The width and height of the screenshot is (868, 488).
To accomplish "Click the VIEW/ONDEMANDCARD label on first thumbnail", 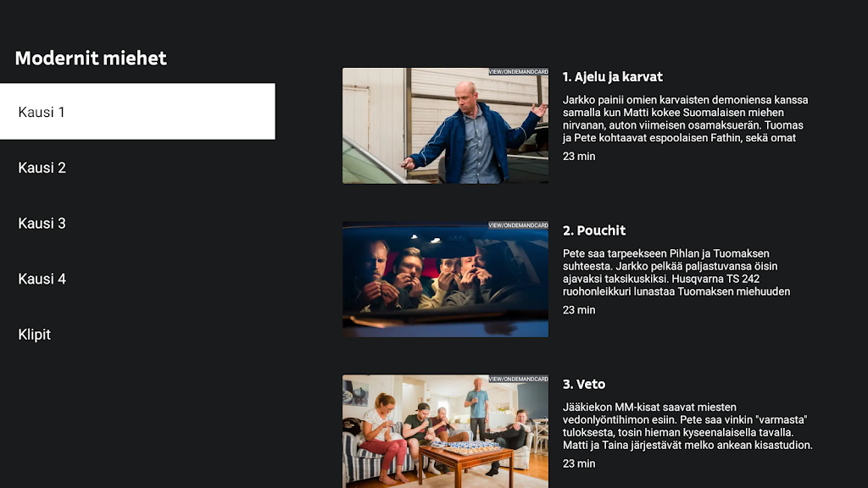I will coord(518,72).
